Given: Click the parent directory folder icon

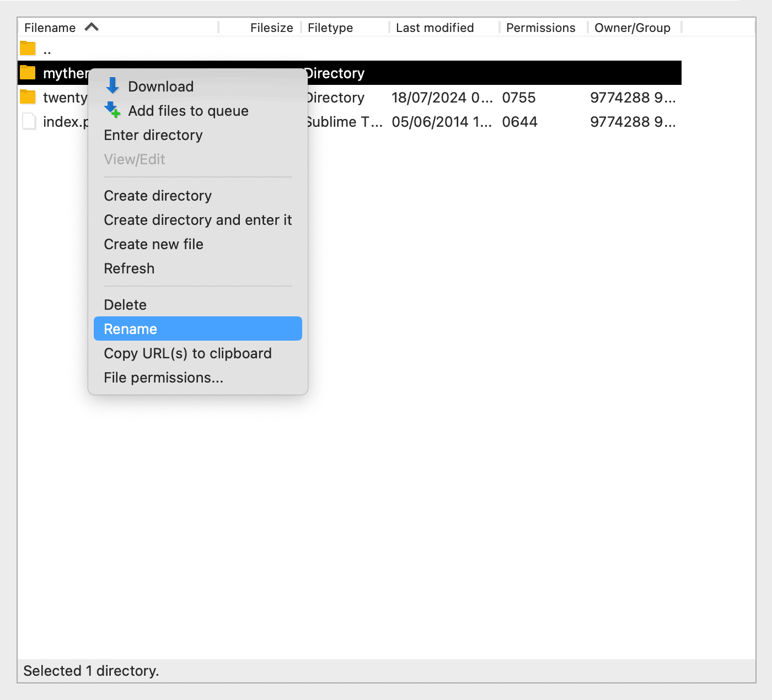Looking at the screenshot, I should coord(28,49).
